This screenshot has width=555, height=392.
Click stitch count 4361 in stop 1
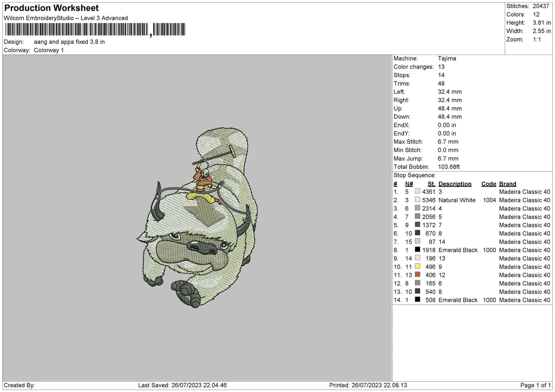[x=429, y=192]
